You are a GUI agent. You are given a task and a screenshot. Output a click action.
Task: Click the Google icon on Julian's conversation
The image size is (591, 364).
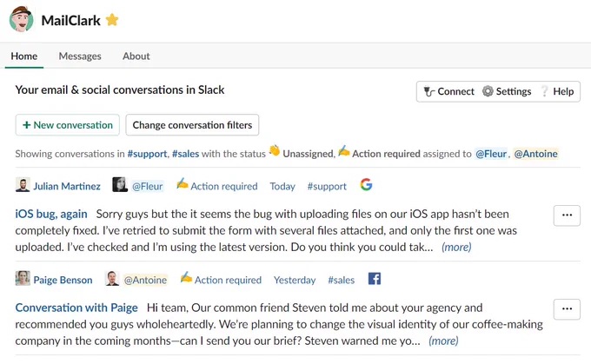tap(366, 185)
